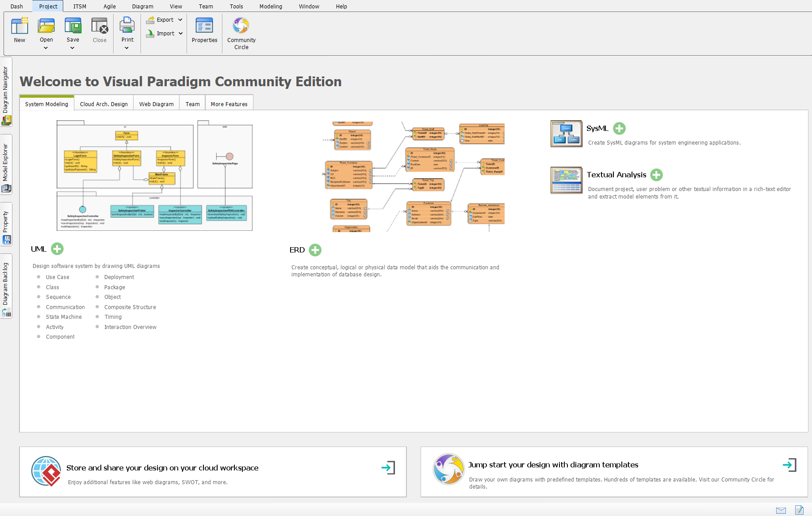Switch to More Features tab
This screenshot has height=516, width=812.
(x=229, y=104)
